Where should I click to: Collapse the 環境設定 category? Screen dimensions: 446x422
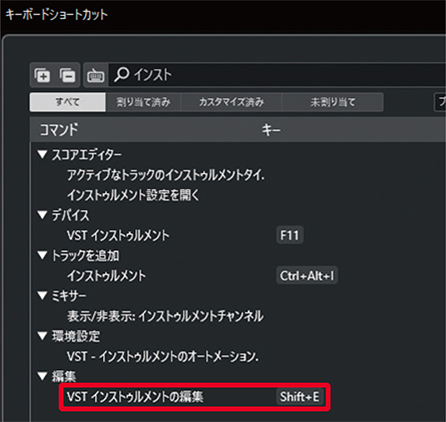point(42,336)
